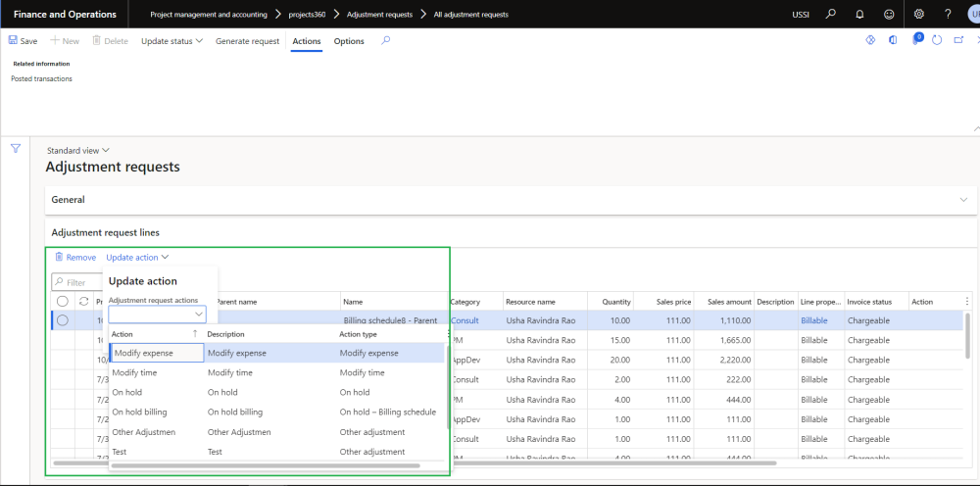Screen dimensions: 980x486
Task: Open the Standard view selector
Action: [78, 150]
